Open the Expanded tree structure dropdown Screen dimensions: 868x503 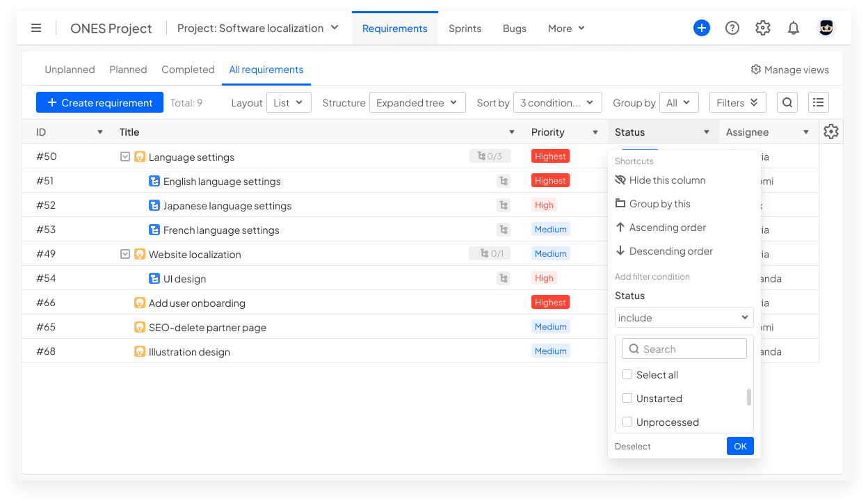[x=417, y=102]
